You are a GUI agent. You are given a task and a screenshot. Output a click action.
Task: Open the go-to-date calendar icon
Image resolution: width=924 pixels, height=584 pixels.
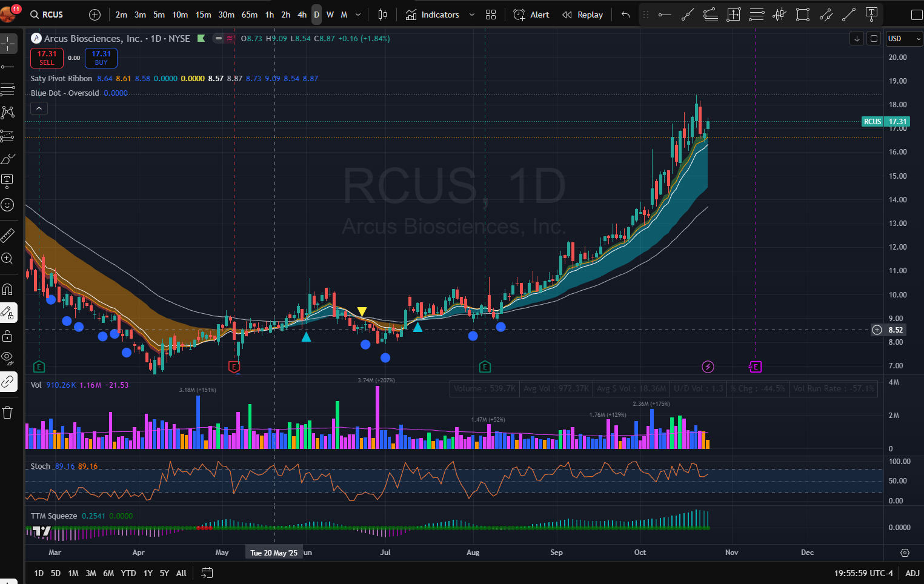coord(207,573)
